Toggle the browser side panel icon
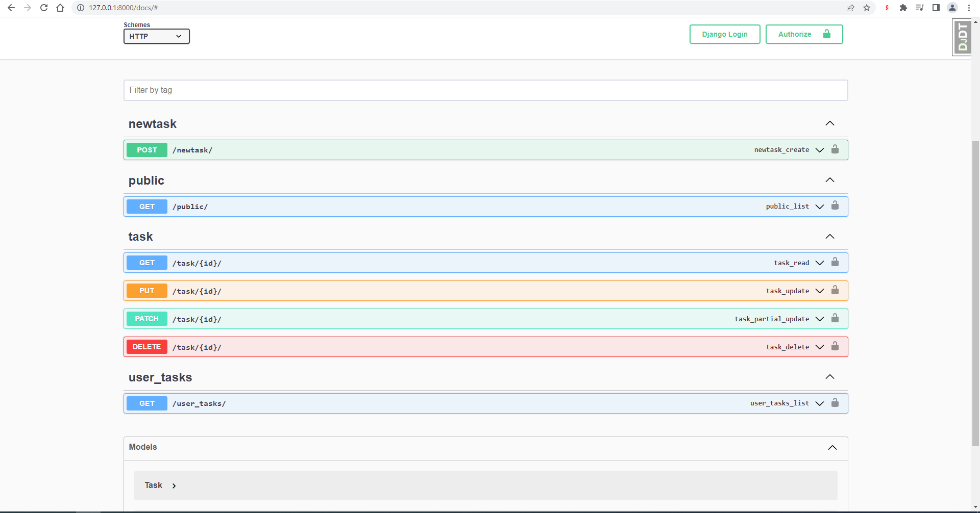 [936, 8]
